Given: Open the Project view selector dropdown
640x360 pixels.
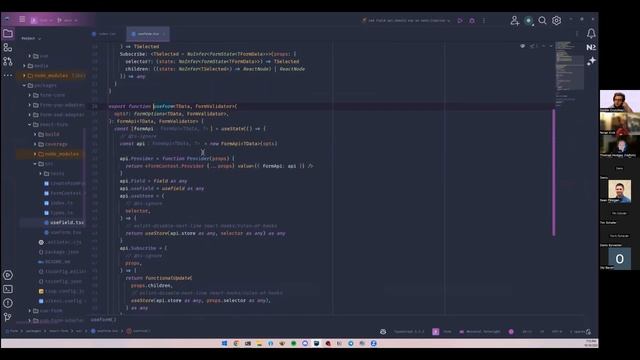Looking at the screenshot, I should click(31, 38).
